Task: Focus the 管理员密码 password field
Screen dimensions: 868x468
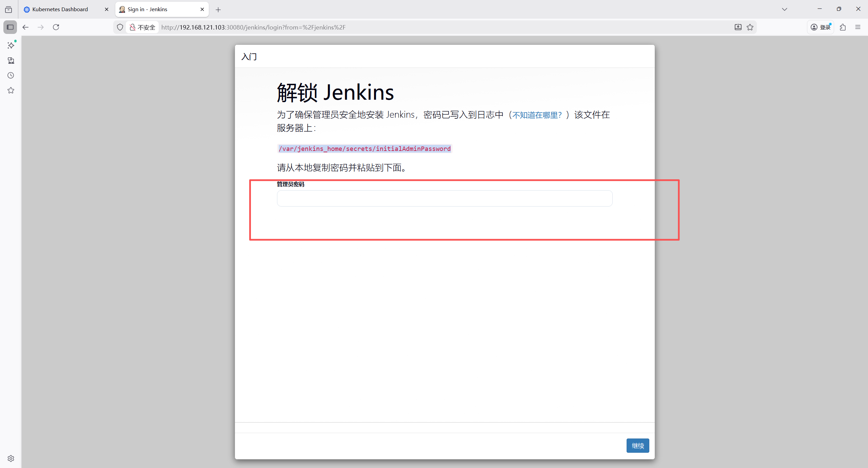Action: [x=445, y=198]
